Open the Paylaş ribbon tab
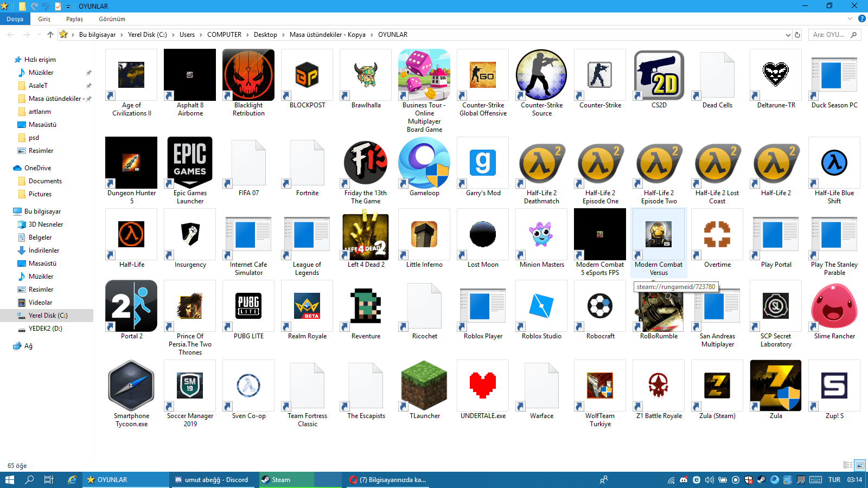 pos(75,19)
